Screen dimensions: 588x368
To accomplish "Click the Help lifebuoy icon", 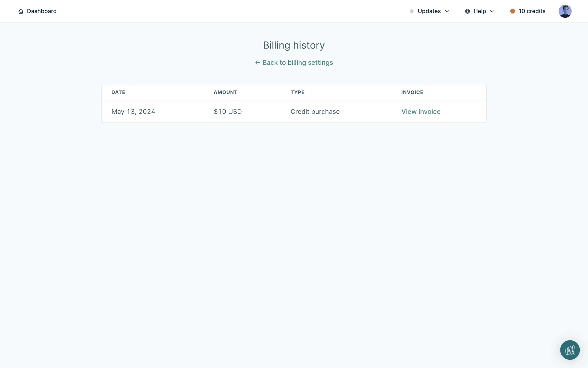I will point(467,11).
